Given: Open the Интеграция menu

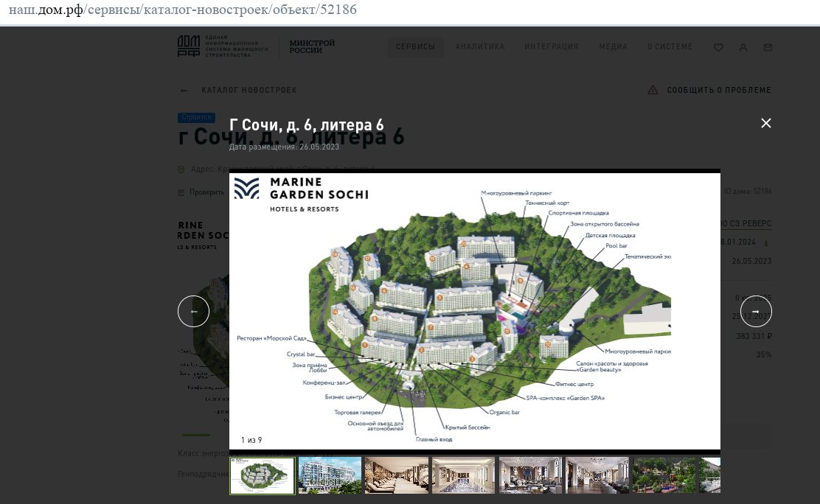Looking at the screenshot, I should click(x=551, y=46).
